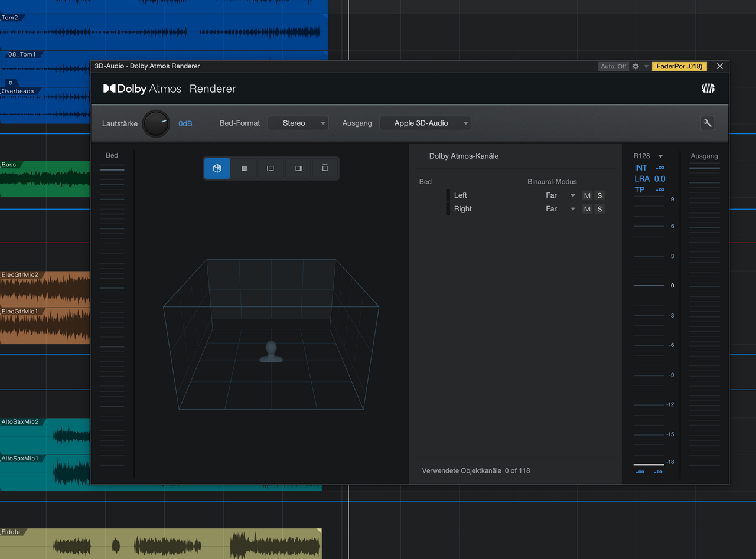
Task: Click the Binaural-Modus column header
Action: tap(552, 182)
